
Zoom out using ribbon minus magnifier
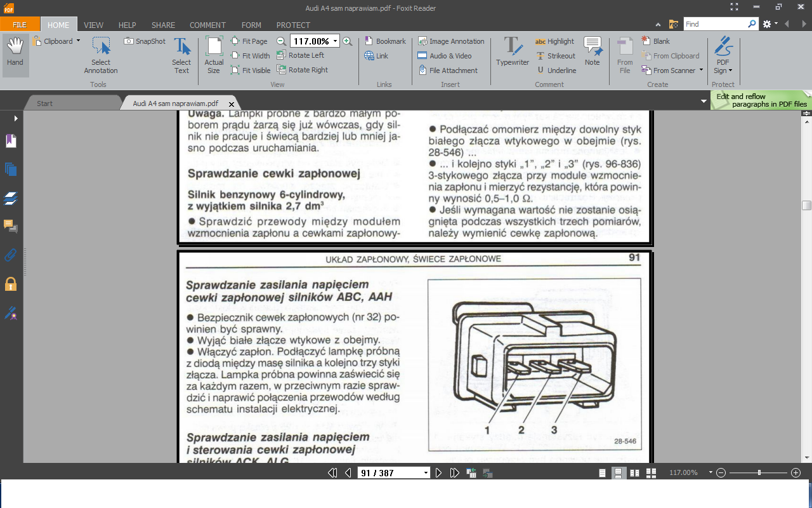[x=282, y=41]
